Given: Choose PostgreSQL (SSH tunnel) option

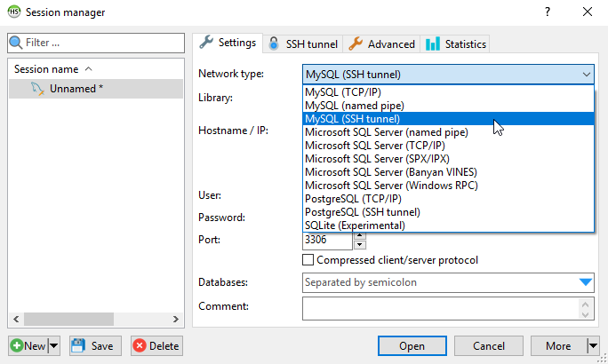Looking at the screenshot, I should pos(448,212).
